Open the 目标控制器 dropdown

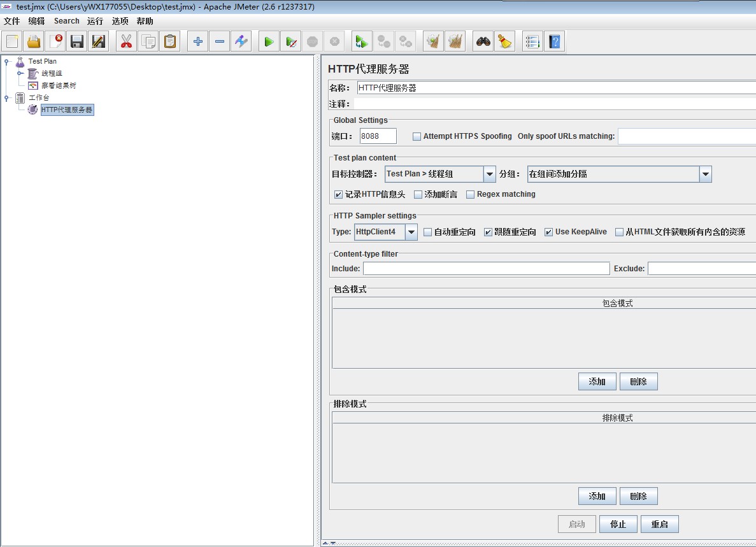point(489,174)
